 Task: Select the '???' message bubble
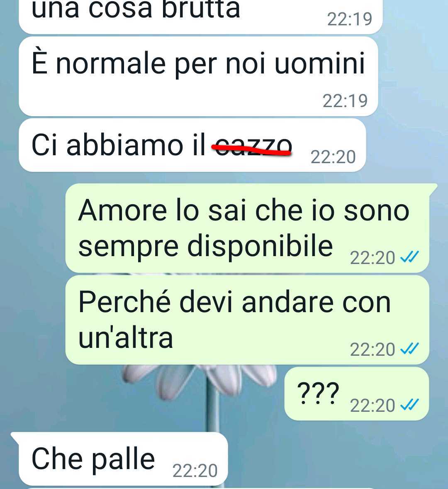tap(357, 394)
